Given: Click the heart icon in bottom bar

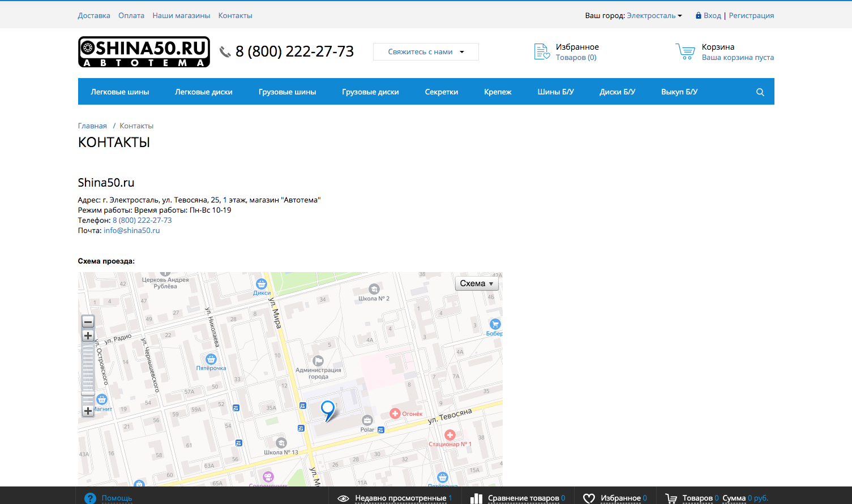Looking at the screenshot, I should click(x=589, y=498).
